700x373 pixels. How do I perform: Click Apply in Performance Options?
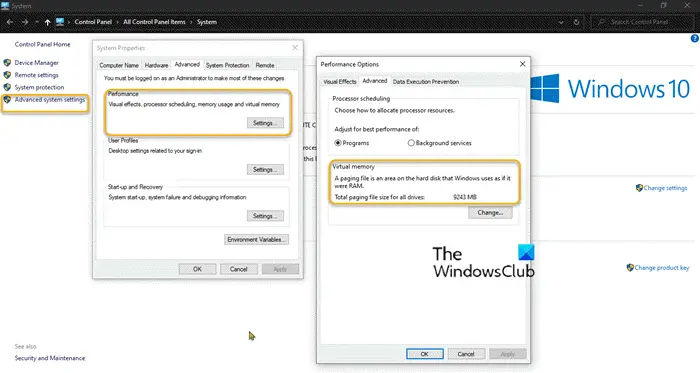pos(508,354)
